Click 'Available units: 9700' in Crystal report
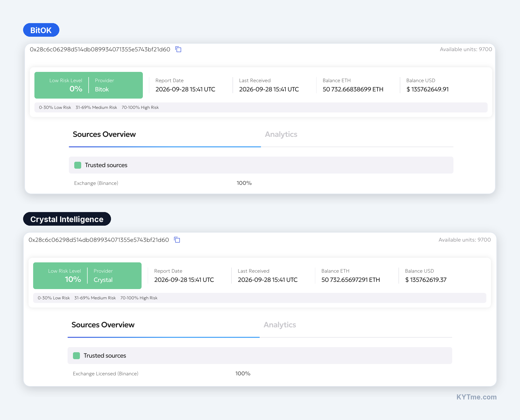 tap(465, 240)
